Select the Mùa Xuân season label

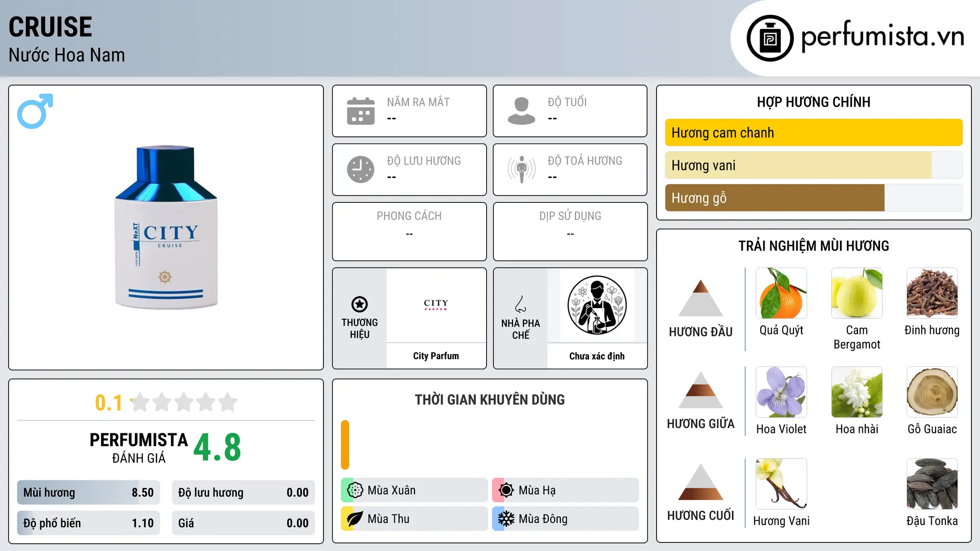tap(391, 490)
